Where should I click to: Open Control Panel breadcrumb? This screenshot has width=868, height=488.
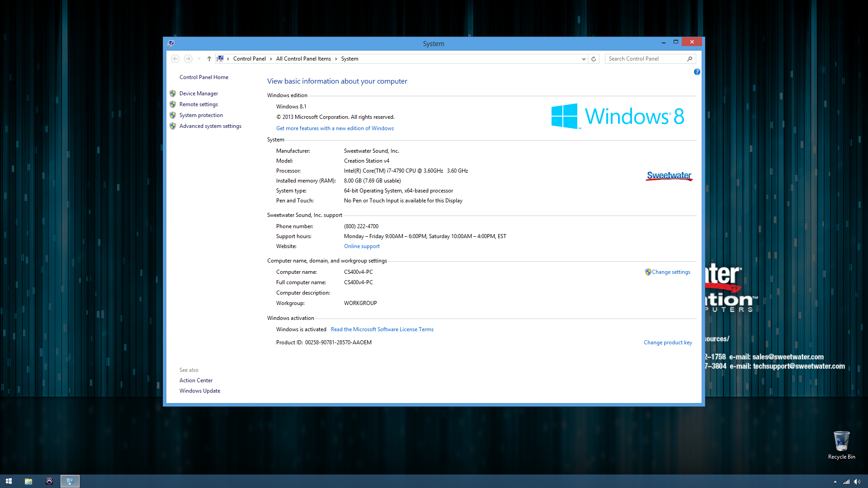point(250,59)
